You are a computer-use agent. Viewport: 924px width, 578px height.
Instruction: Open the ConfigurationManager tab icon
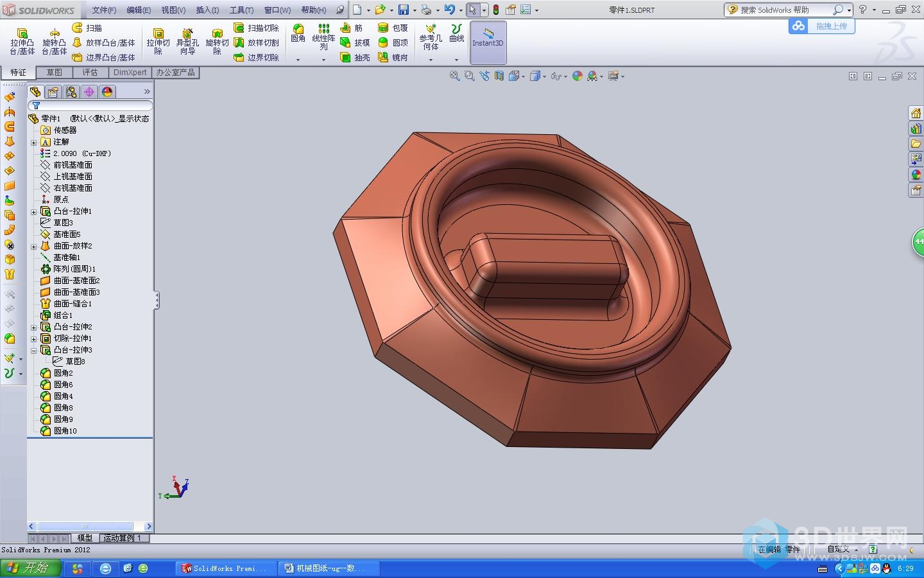pos(71,92)
